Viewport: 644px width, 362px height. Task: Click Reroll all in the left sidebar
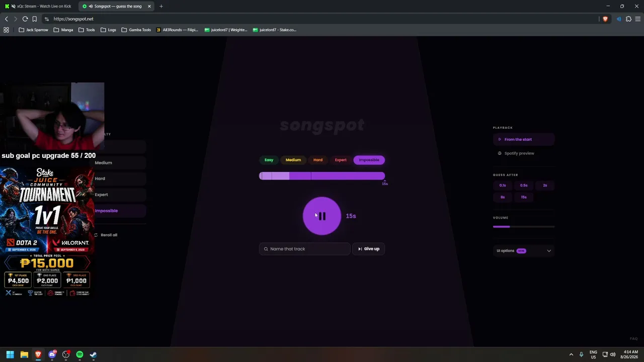(106, 235)
